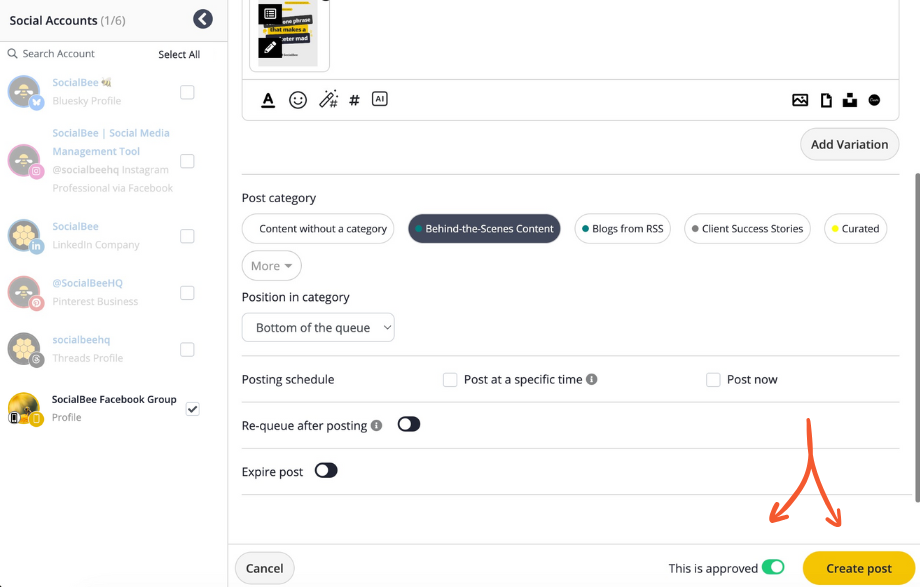The height and width of the screenshot is (587, 920).
Task: Uncheck SocialBee Facebook Group account
Action: (192, 408)
